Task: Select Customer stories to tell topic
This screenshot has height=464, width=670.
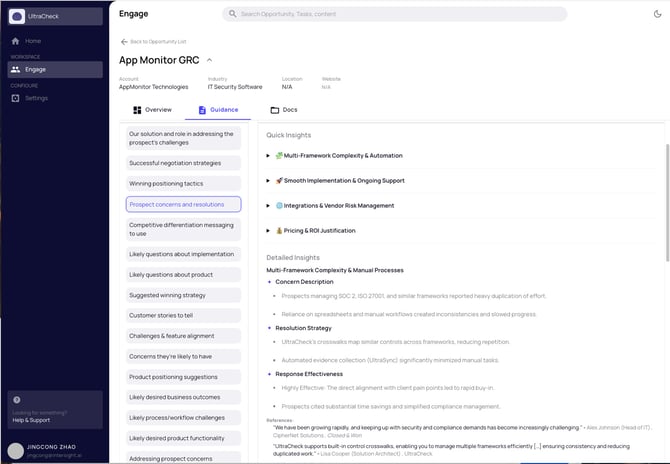Action: pos(183,315)
